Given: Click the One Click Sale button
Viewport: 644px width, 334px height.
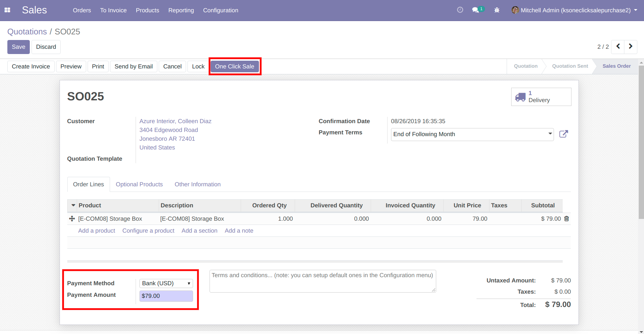Looking at the screenshot, I should [x=234, y=66].
